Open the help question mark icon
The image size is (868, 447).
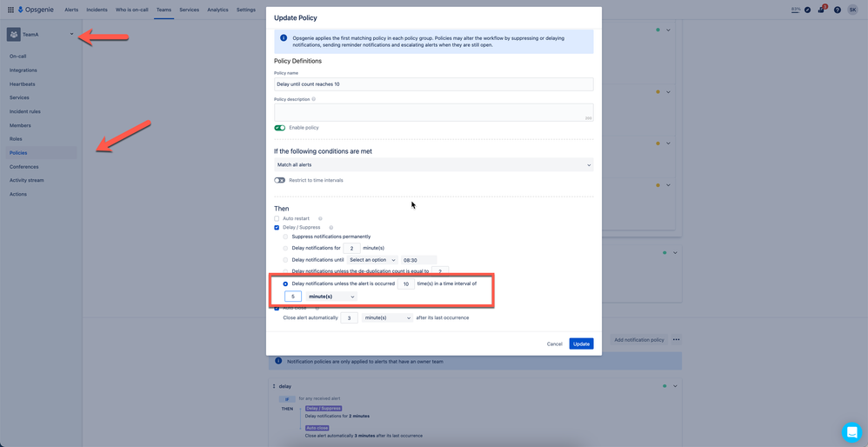[x=837, y=10]
